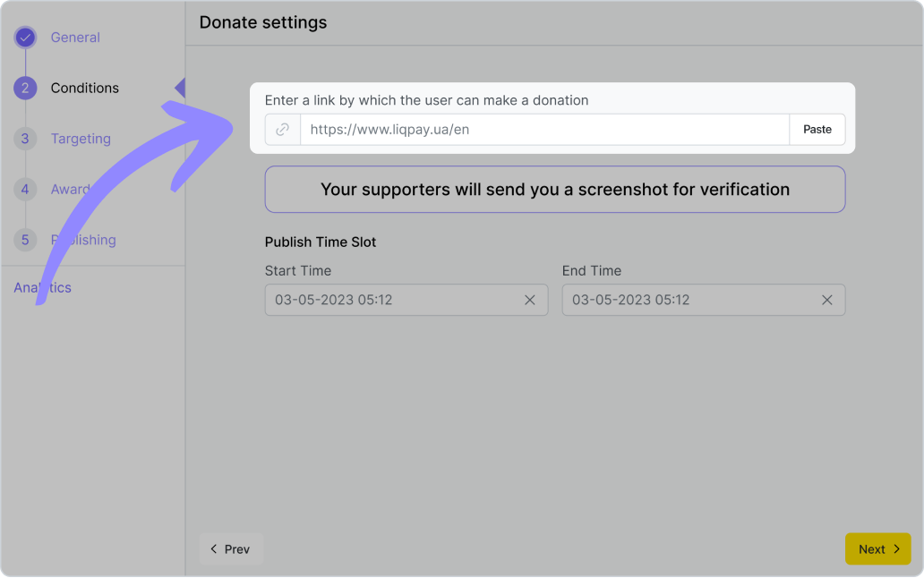Click the Donate settings heading
The height and width of the screenshot is (578, 924).
(x=263, y=22)
